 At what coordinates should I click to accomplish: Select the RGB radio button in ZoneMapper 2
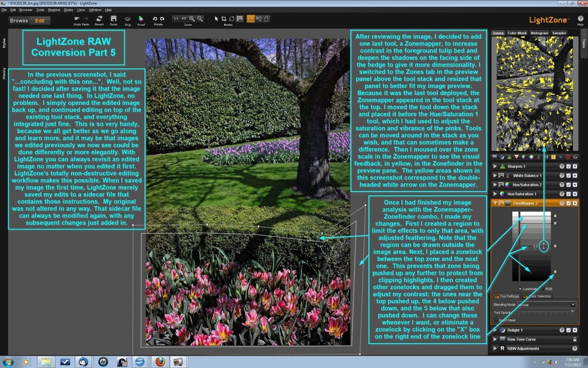tap(543, 289)
